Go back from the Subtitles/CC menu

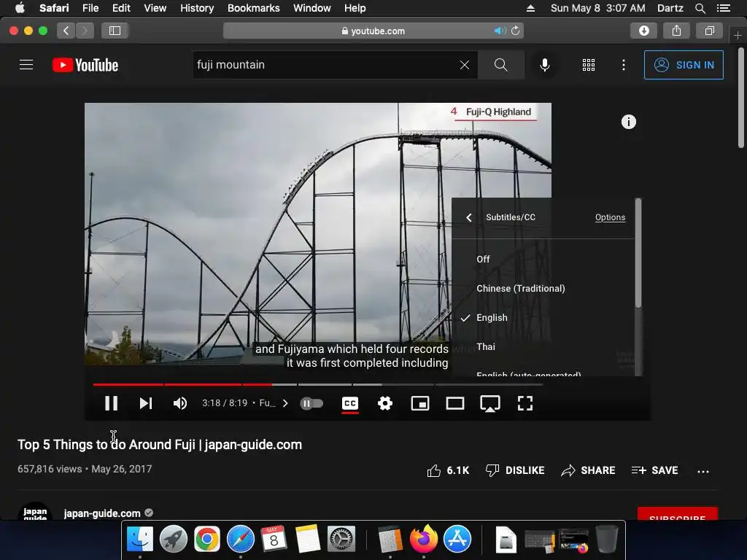(469, 217)
